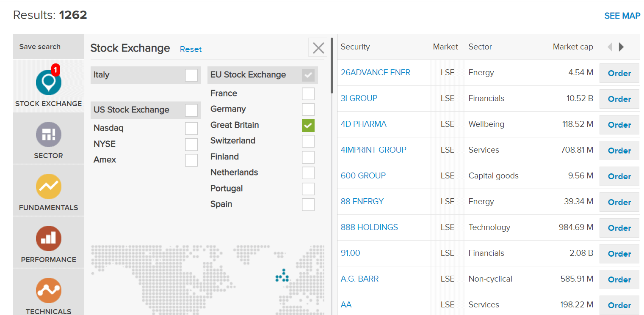
Task: Select the Non-cyclical sector cell
Action: click(x=490, y=279)
